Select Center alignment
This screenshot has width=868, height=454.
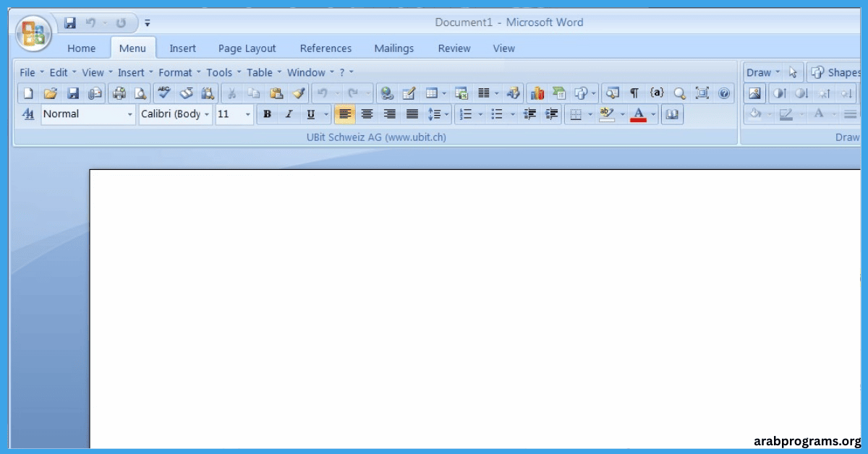point(367,114)
